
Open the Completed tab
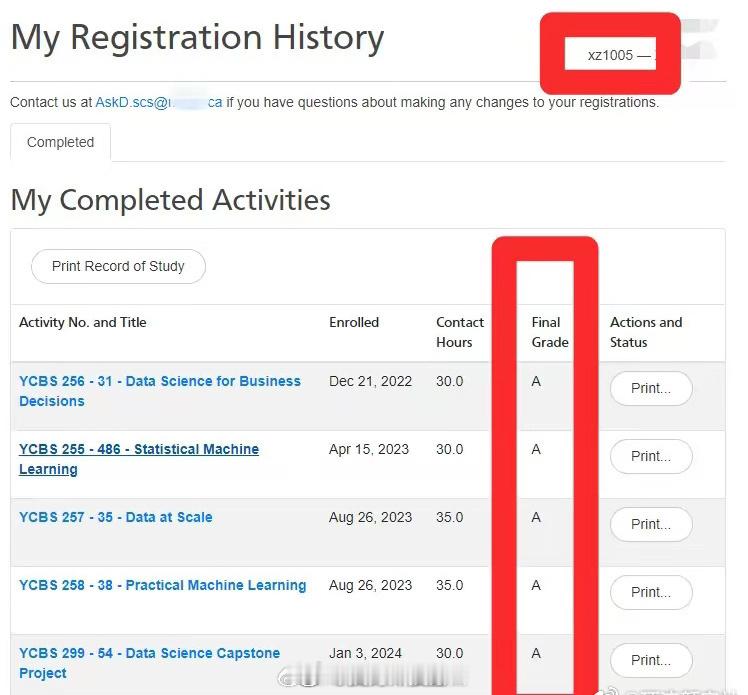[x=61, y=142]
